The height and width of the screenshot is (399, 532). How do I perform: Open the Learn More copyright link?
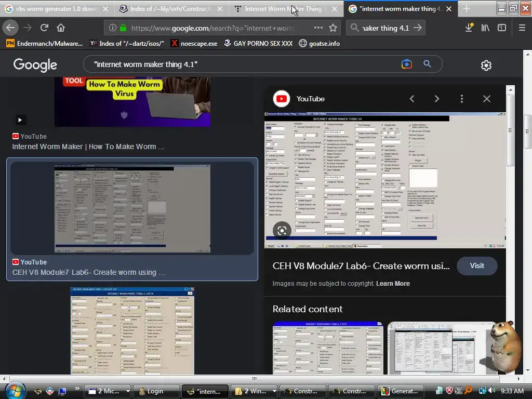(x=393, y=283)
